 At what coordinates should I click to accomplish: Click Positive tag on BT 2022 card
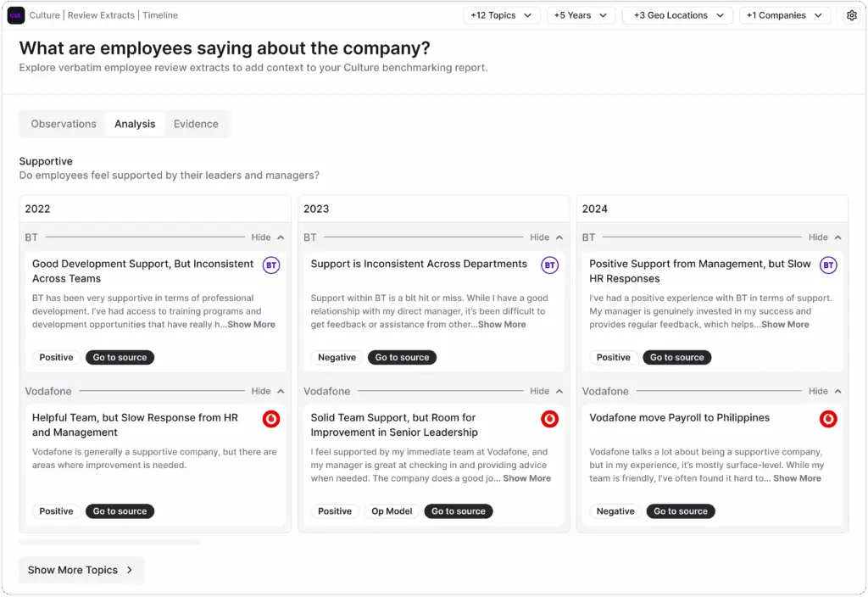(57, 358)
